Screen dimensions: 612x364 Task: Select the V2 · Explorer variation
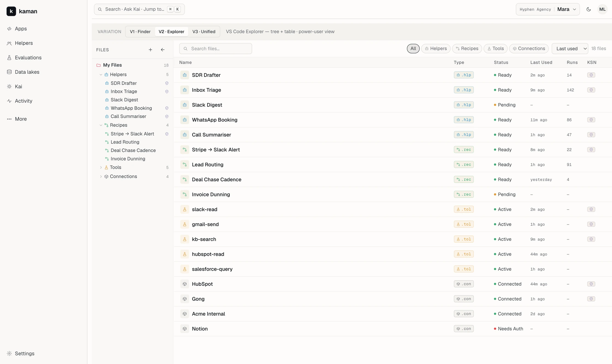pyautogui.click(x=171, y=31)
